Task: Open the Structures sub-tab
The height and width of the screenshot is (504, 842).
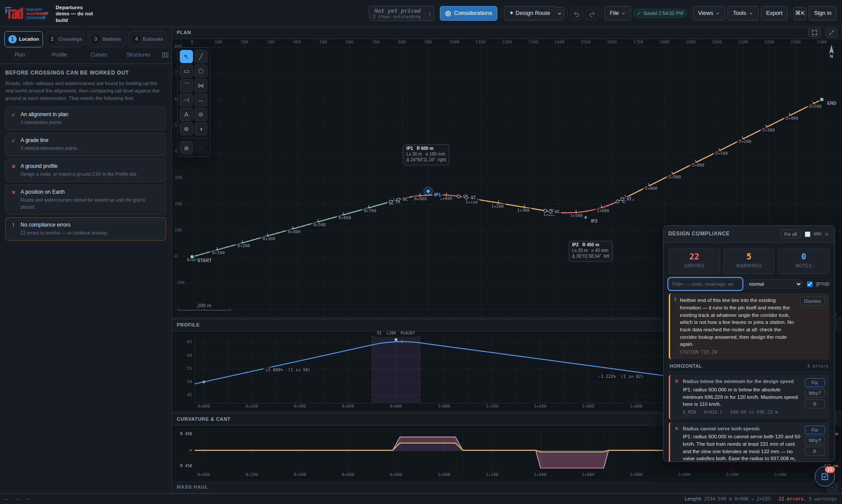Action: (139, 55)
